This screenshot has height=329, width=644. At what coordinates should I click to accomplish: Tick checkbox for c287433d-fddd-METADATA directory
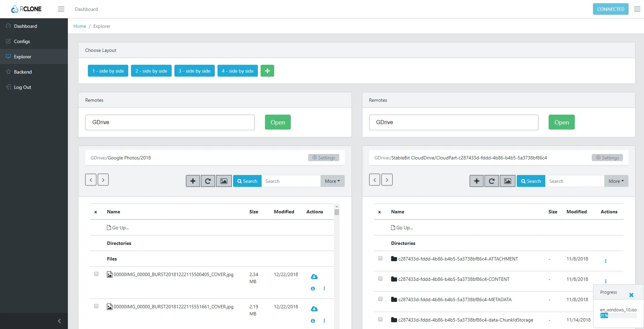point(380,299)
